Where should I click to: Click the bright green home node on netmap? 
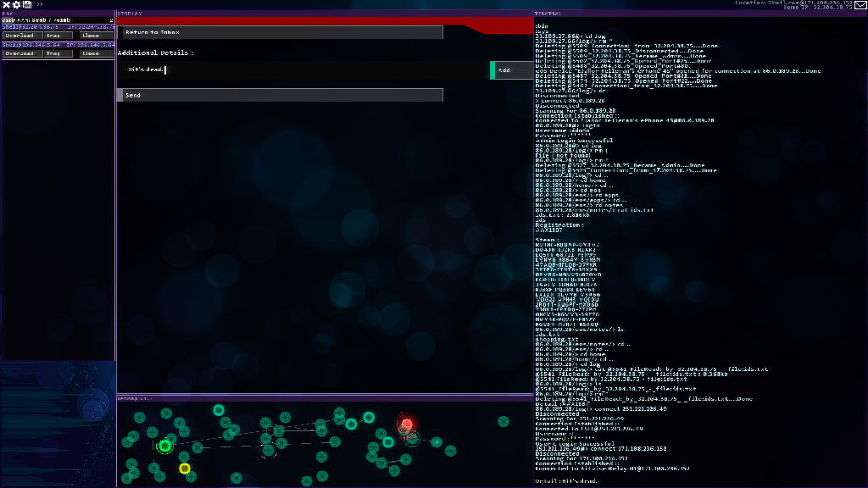(165, 446)
